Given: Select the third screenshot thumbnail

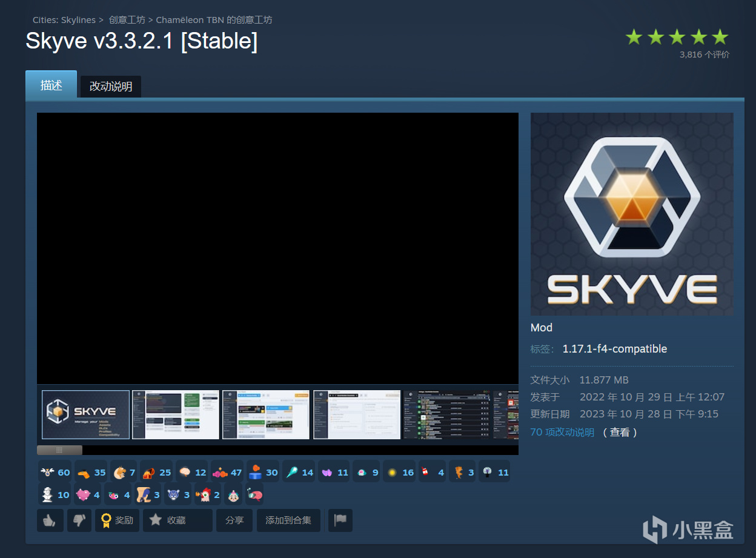Looking at the screenshot, I should [266, 414].
